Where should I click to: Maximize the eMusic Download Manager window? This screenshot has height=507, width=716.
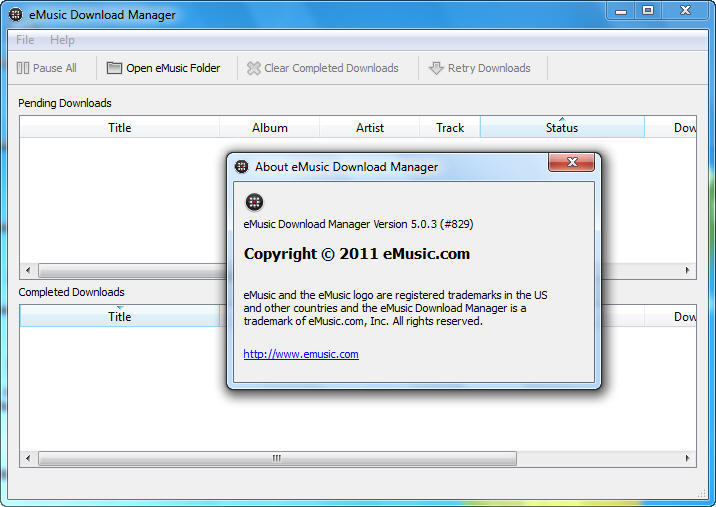648,11
